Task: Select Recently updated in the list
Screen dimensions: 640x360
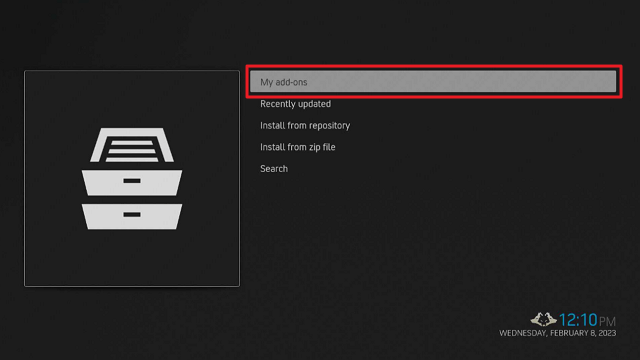Action: click(x=296, y=104)
